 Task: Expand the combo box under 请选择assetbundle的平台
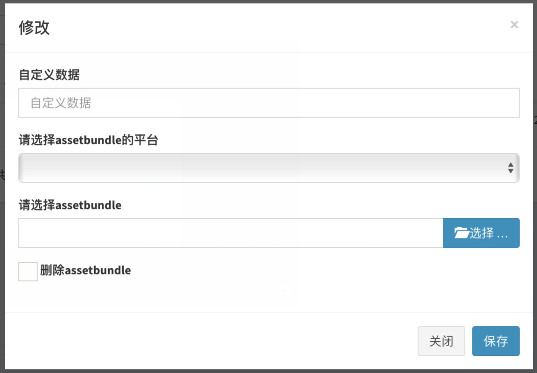click(x=269, y=168)
